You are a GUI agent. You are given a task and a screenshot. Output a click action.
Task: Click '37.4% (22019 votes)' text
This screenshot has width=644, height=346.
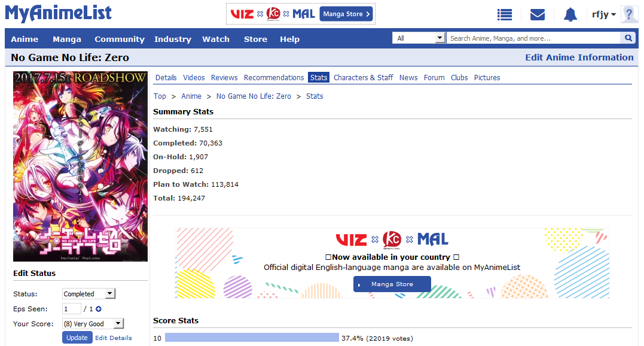pos(377,338)
